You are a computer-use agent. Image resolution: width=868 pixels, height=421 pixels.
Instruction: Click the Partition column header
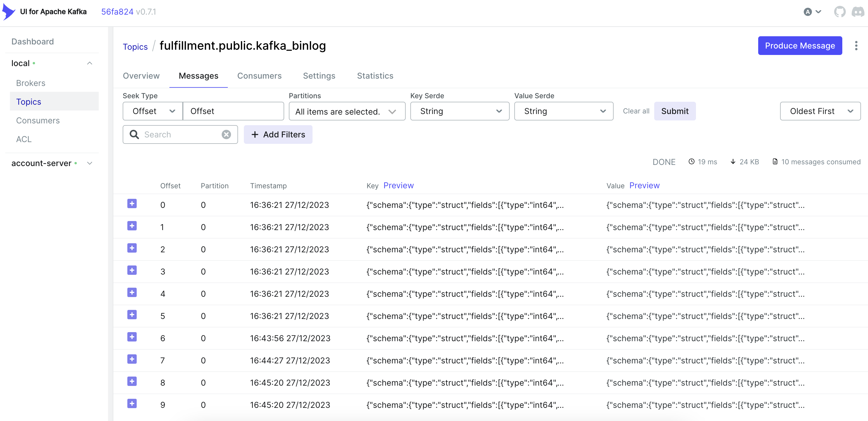(214, 186)
